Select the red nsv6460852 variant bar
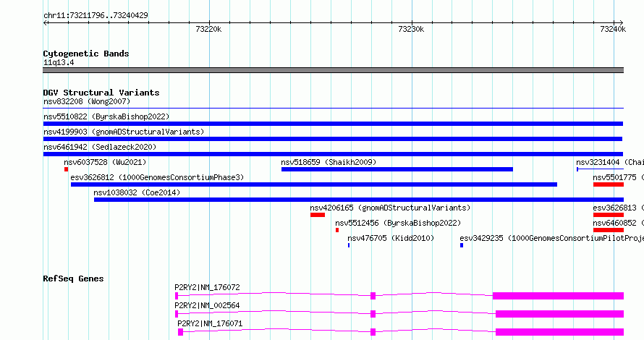Viewport: 644px width, 340px height. [609, 230]
